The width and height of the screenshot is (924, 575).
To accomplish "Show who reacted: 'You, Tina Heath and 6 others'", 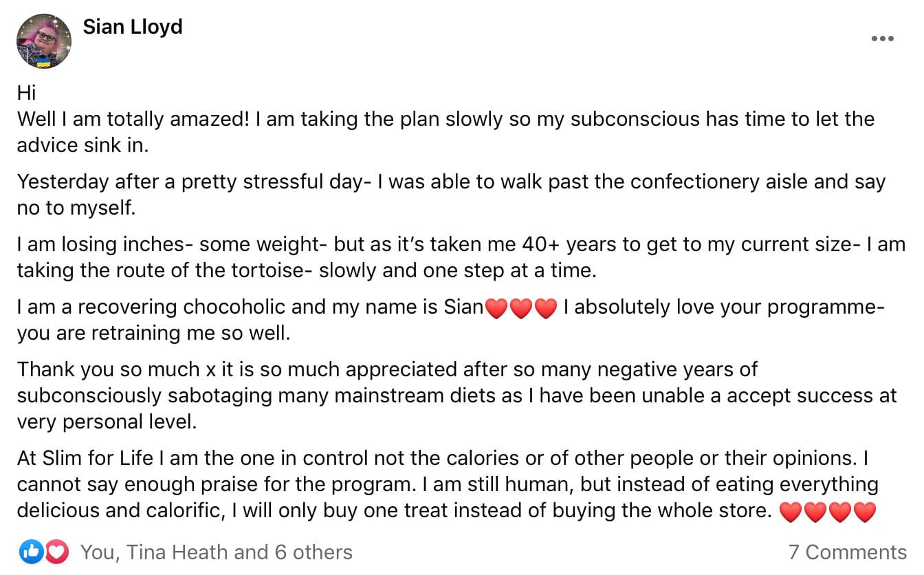I will pos(216,552).
